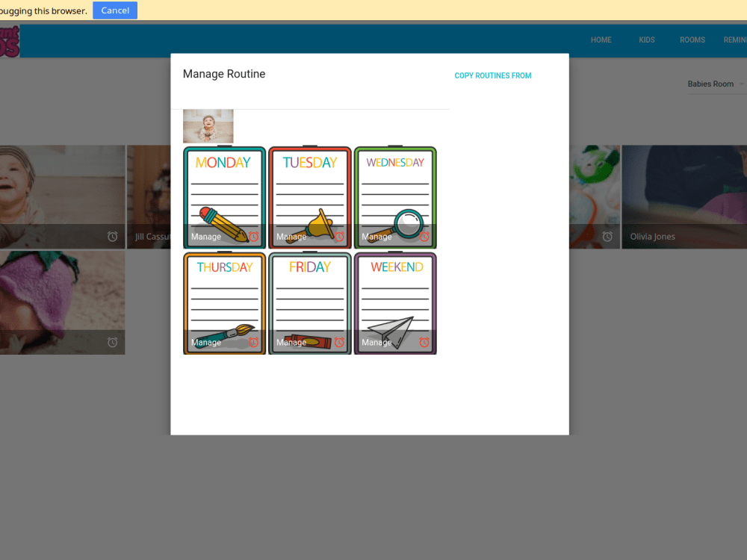This screenshot has width=747, height=560.
Task: Select the Tuesday clipboard heading
Action: click(310, 163)
